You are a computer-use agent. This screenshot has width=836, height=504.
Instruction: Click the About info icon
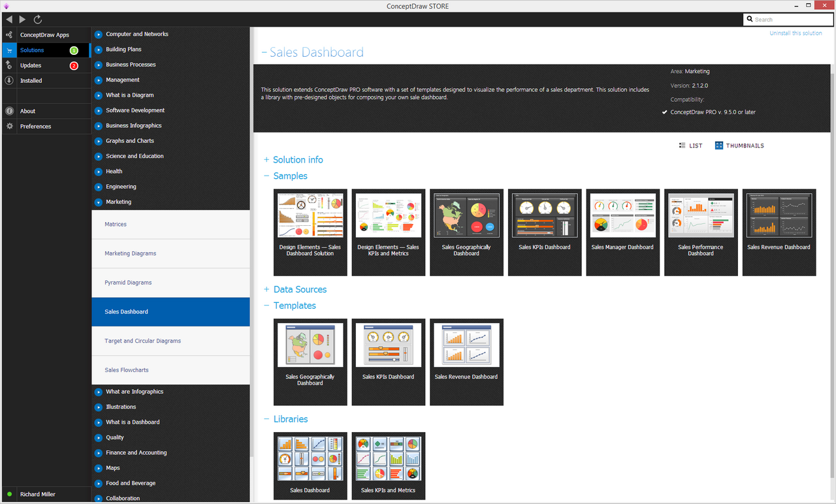[x=9, y=111]
